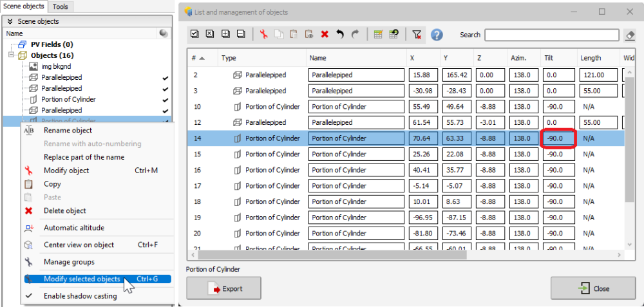The width and height of the screenshot is (644, 307).
Task: Toggle shadow checkmark of first Parallelepiped in tree
Action: (166, 77)
